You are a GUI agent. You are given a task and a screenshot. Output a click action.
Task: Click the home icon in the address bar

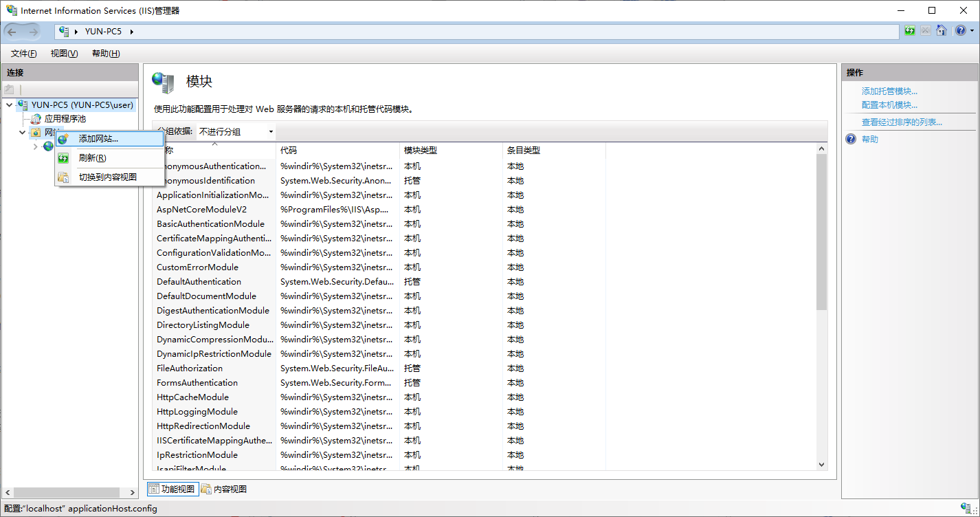pos(942,31)
